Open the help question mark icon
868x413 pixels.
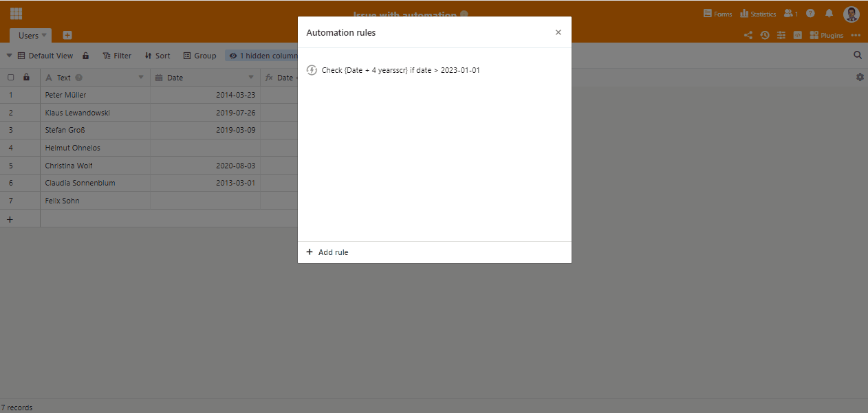(810, 14)
